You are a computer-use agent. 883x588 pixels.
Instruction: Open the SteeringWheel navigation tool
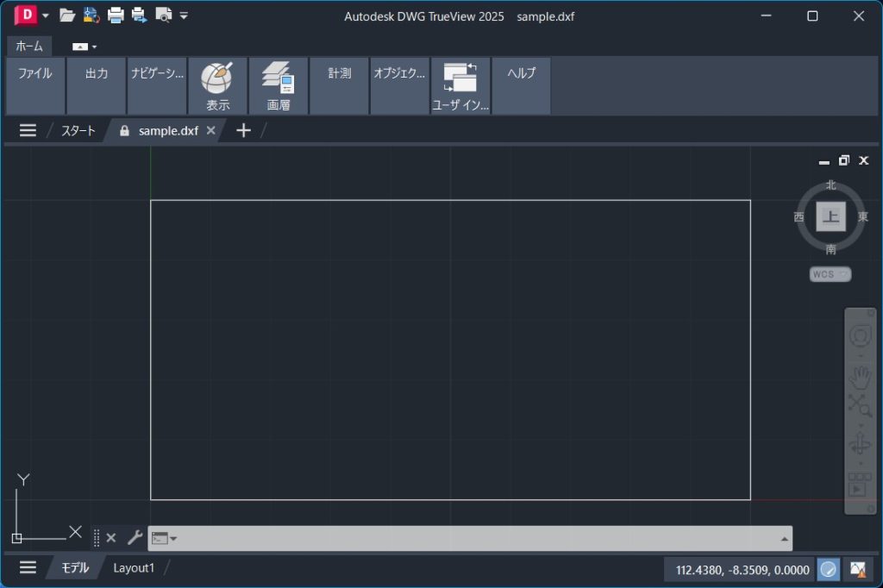[860, 336]
